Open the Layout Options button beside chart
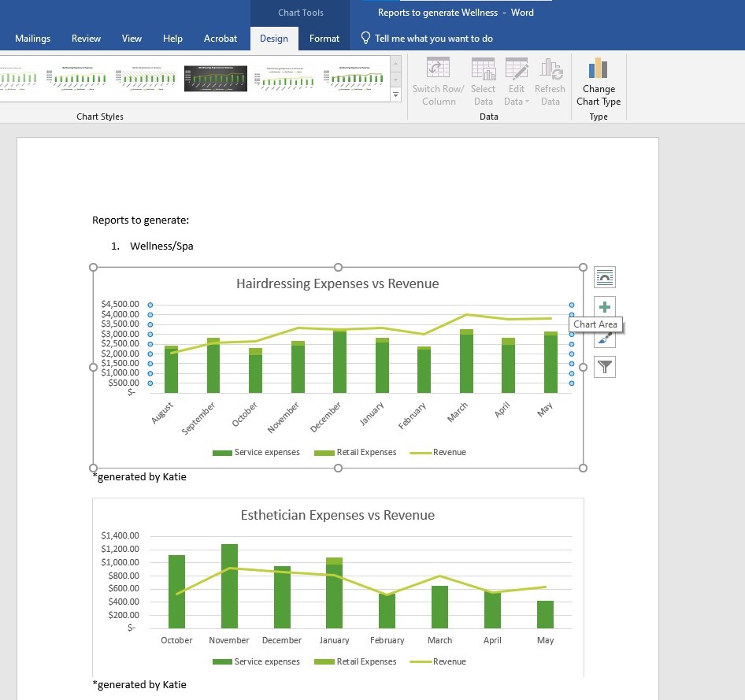The image size is (745, 700). coord(604,277)
